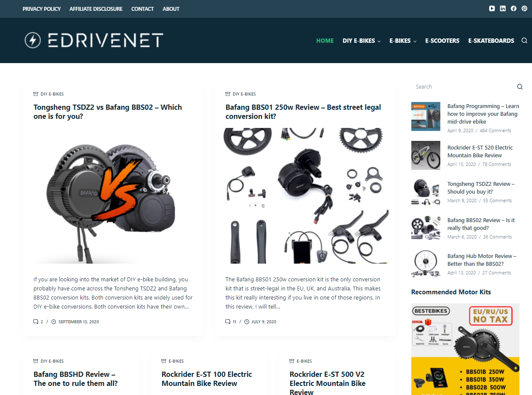Click comment icon on BBS01 250w review post

228,322
